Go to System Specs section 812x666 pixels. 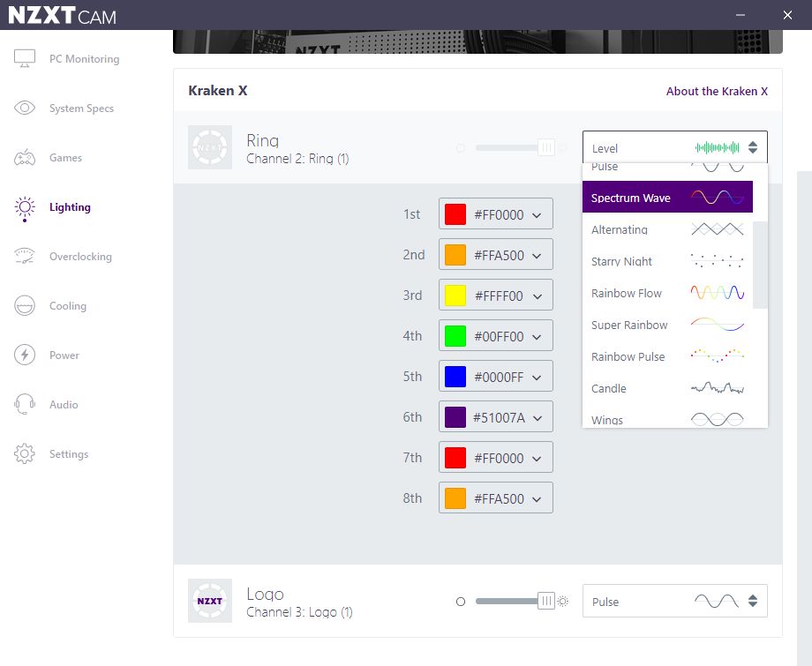(x=81, y=109)
